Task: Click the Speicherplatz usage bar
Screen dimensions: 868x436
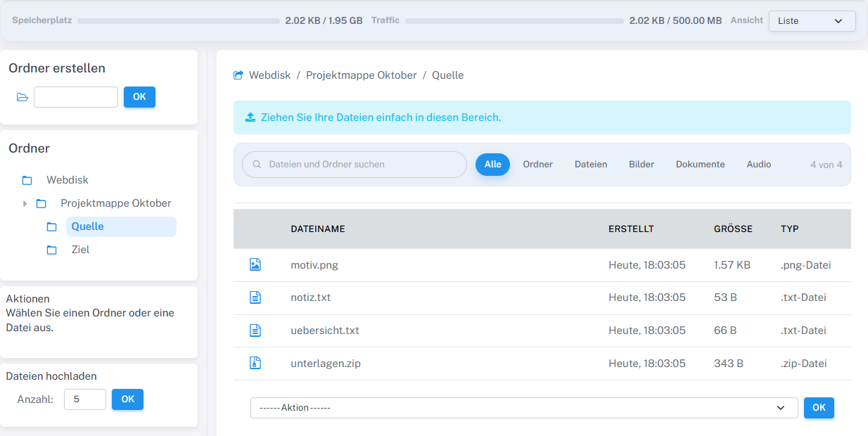Action: pyautogui.click(x=179, y=21)
